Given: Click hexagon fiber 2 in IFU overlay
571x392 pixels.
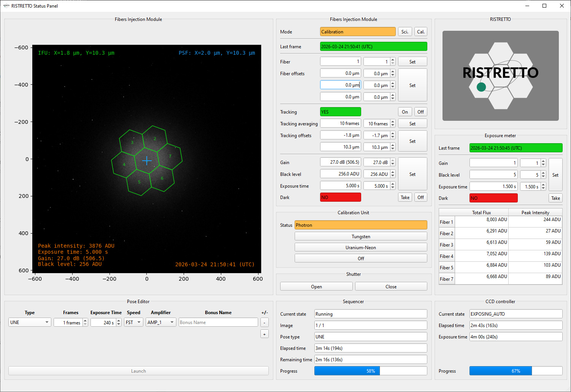Looking at the screenshot, I should pos(154,139).
